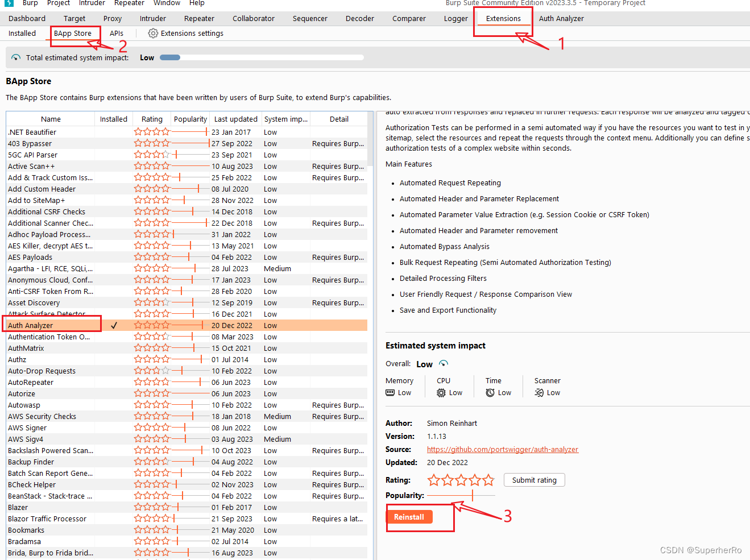
Task: Switch to the Installed tab
Action: click(x=22, y=33)
